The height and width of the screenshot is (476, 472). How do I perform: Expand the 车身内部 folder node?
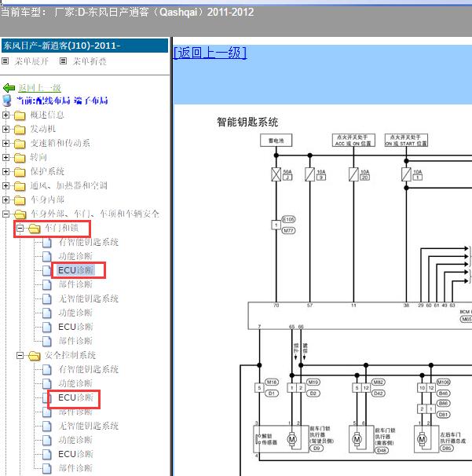[5, 200]
